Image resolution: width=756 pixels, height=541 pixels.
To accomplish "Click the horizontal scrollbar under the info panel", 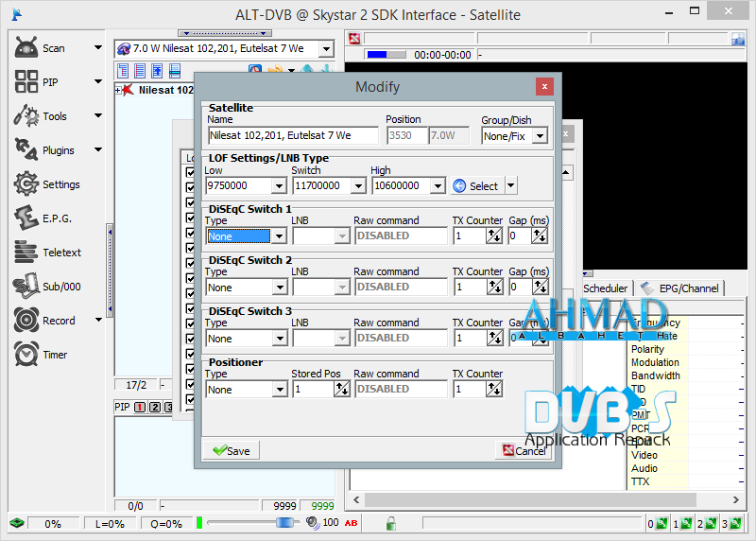I will pyautogui.click(x=530, y=500).
